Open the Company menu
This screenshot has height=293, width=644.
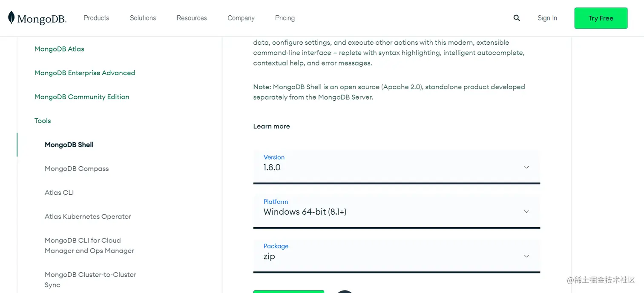(241, 18)
